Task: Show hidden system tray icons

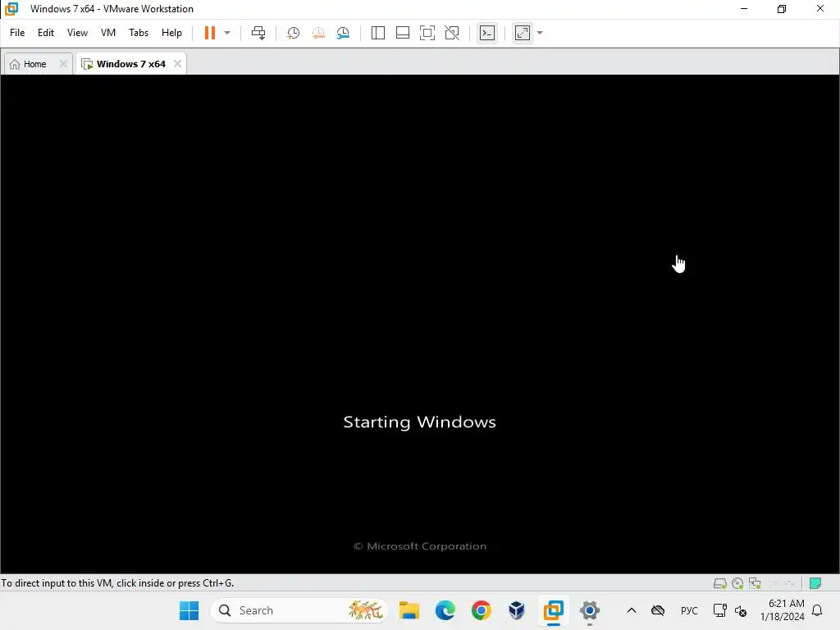Action: (632, 610)
